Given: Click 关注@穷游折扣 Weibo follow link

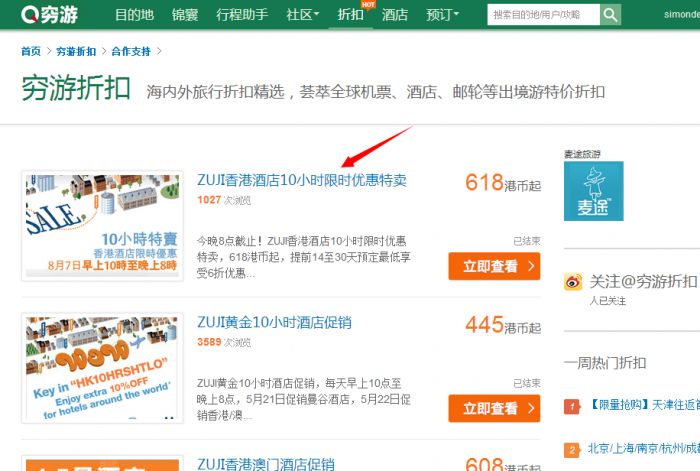Looking at the screenshot, I should (x=643, y=281).
